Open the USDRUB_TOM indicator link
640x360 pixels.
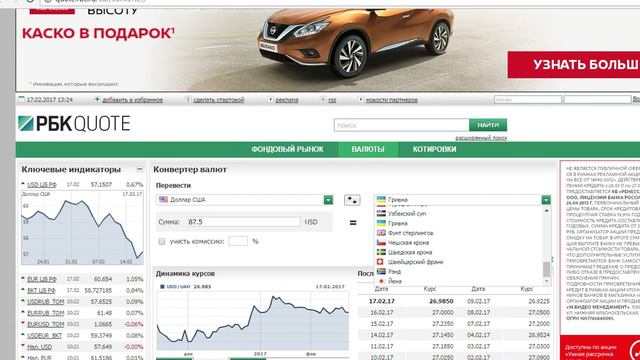[46, 302]
